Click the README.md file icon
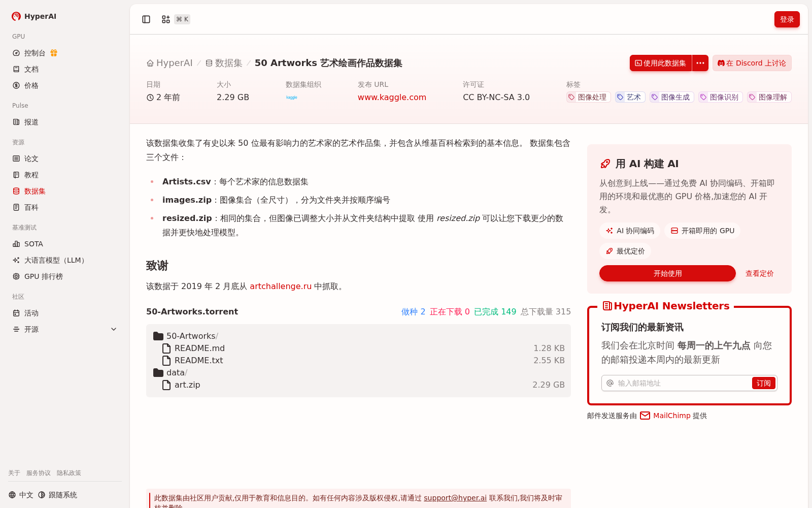The height and width of the screenshot is (508, 812). pos(166,348)
